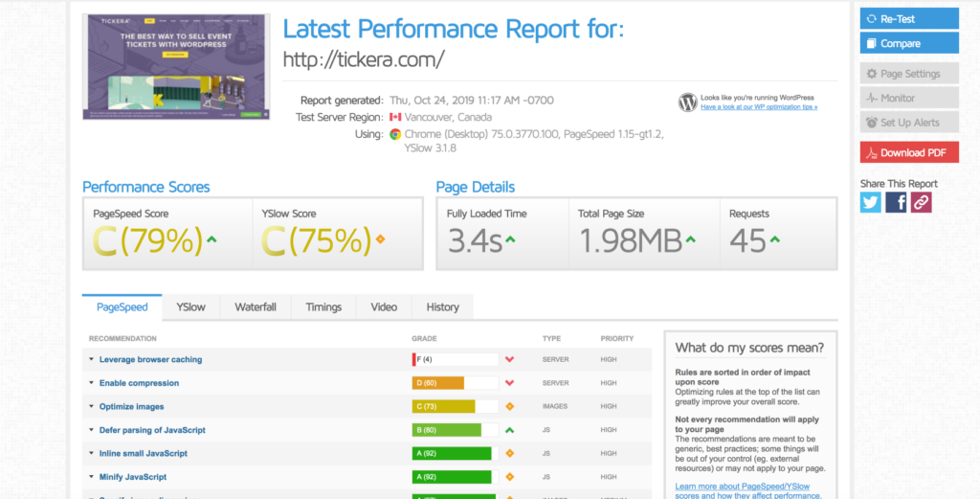This screenshot has width=980, height=499.
Task: Click the D (60) grade bar
Action: 455,383
